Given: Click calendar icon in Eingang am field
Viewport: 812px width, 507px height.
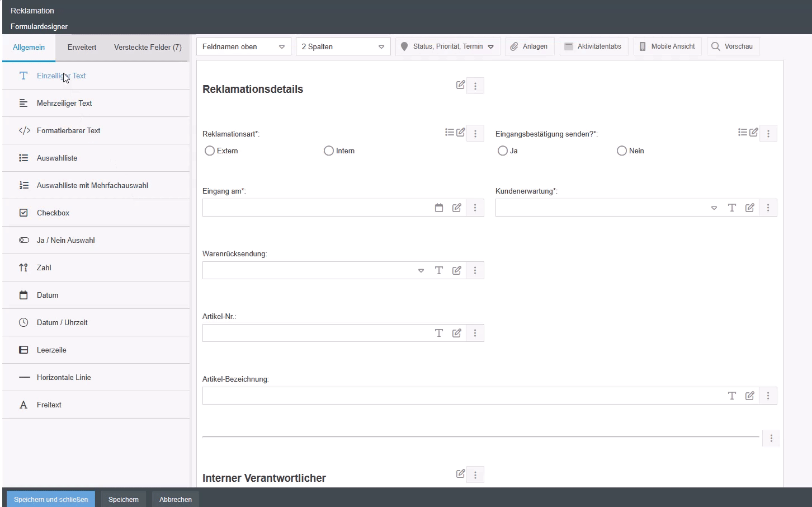Looking at the screenshot, I should 439,208.
